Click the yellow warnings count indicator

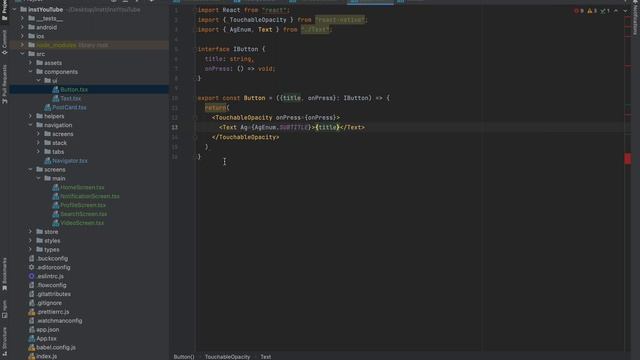pos(592,11)
